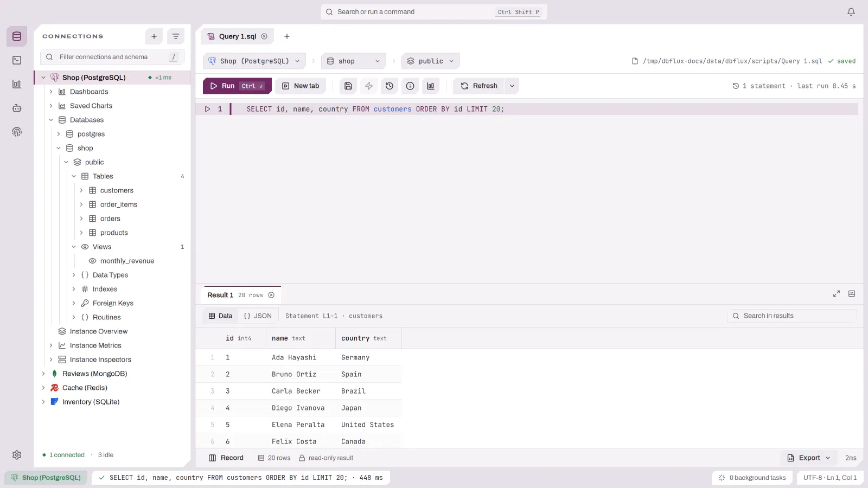The height and width of the screenshot is (488, 868).
Task: Show query info icon
Action: 410,86
